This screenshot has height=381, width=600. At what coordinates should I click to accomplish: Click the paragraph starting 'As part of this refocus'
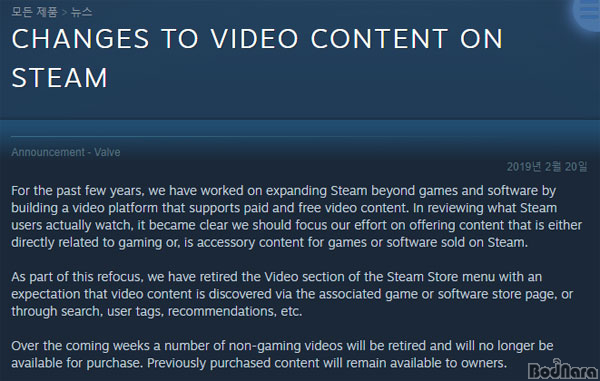292,294
